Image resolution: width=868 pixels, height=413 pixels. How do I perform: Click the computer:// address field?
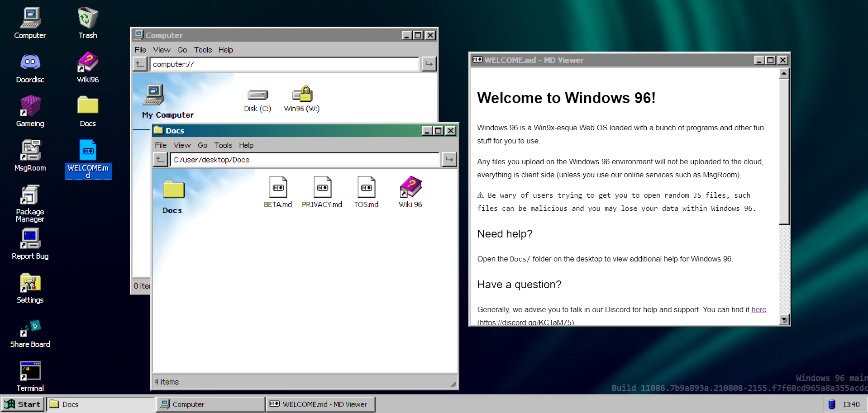284,64
